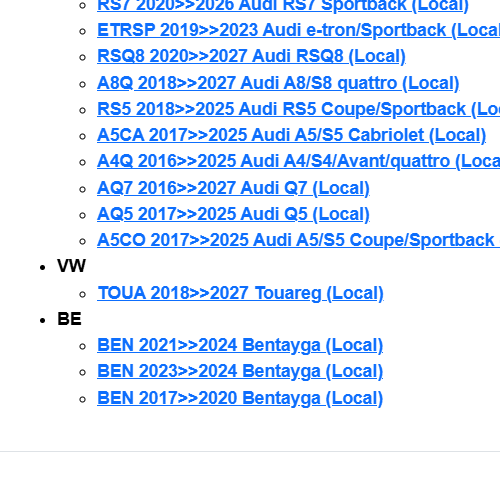Open BEN 2021>>2024 Bentayga link

coord(240,345)
